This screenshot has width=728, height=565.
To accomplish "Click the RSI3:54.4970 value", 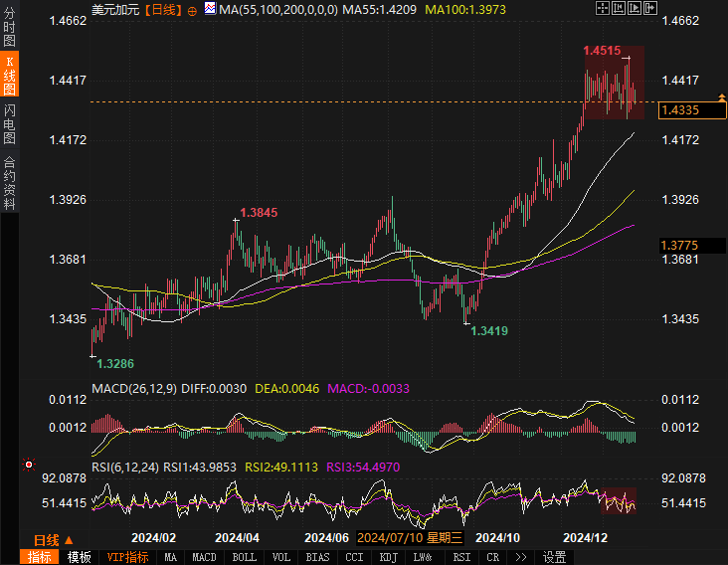I will coord(363,468).
